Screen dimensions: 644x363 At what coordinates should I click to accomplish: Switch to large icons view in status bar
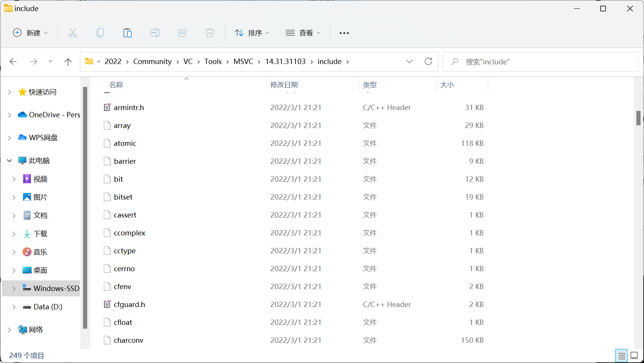[x=634, y=355]
